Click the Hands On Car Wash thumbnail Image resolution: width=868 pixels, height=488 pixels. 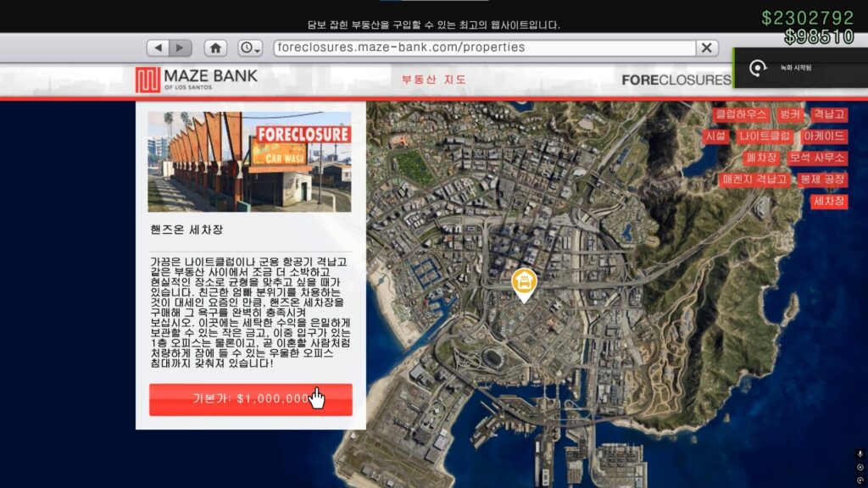[x=249, y=161]
